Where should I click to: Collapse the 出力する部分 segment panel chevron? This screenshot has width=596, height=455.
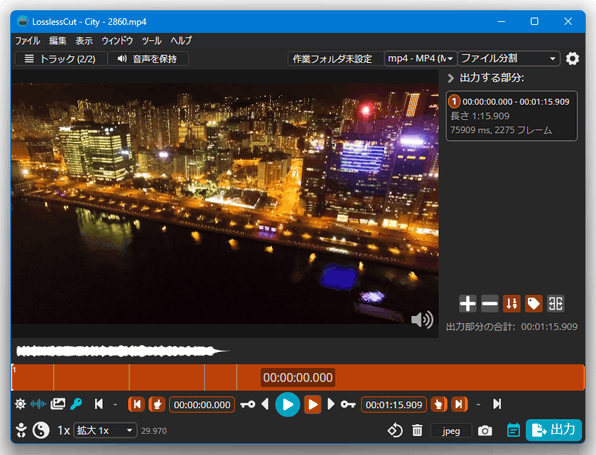point(451,78)
